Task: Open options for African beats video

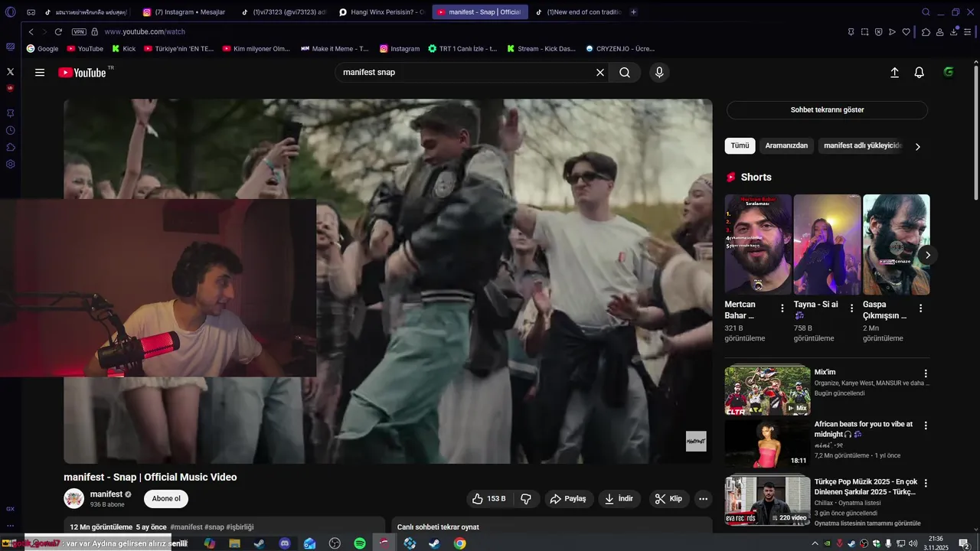Action: pos(926,425)
